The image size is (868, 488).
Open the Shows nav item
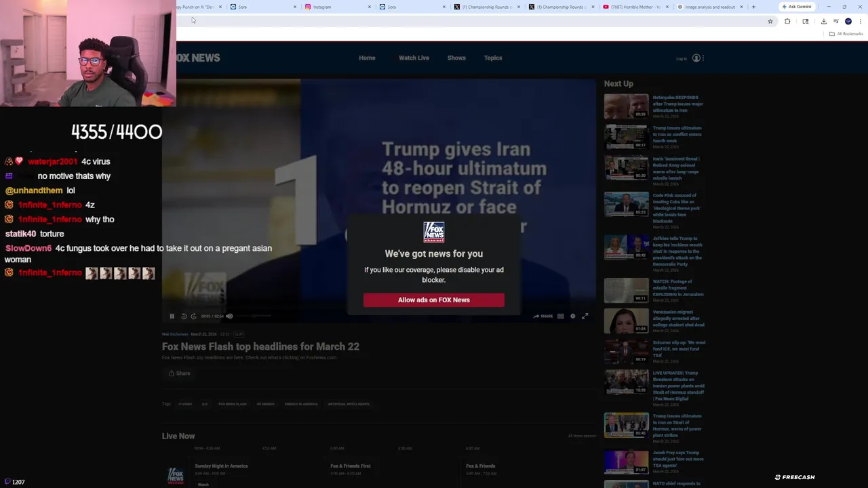point(456,58)
